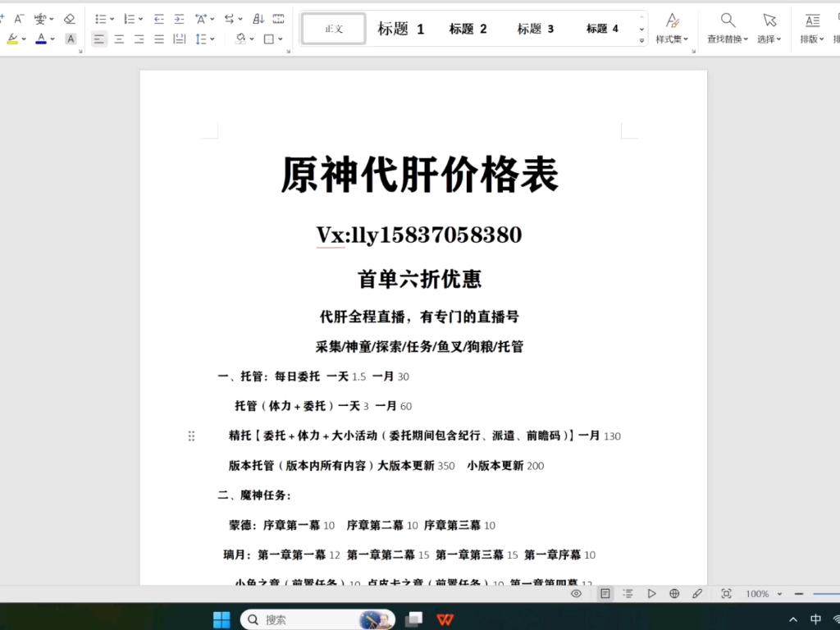Open the 样式集 style set menu
The height and width of the screenshot is (630, 840).
click(x=672, y=29)
